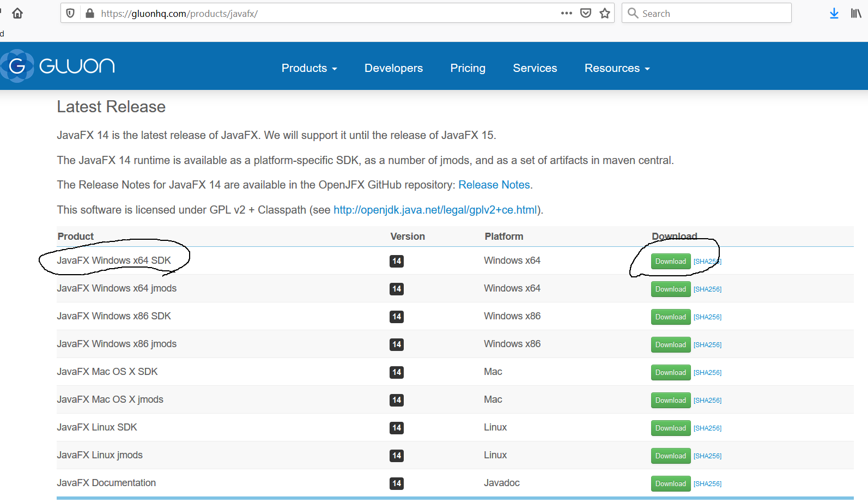Show downloads arrow in toolbar
Screen dimensions: 868x503
834,13
